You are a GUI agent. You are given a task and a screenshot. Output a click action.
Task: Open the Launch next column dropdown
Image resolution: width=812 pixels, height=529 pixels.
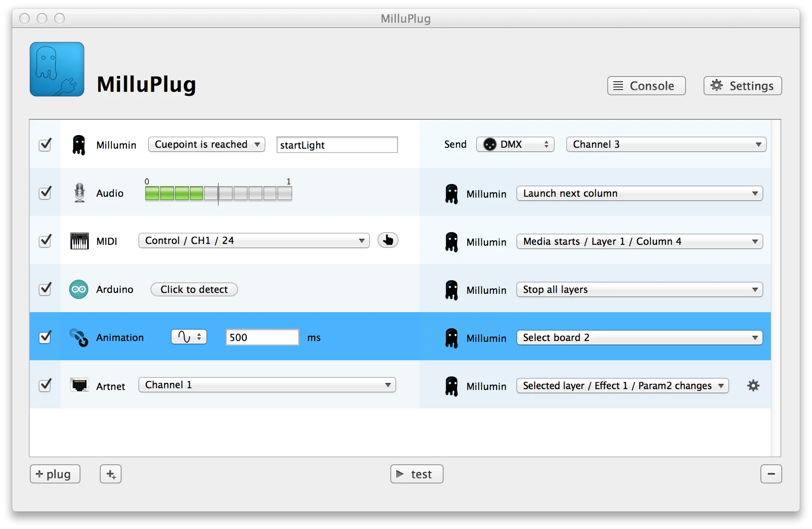point(640,193)
